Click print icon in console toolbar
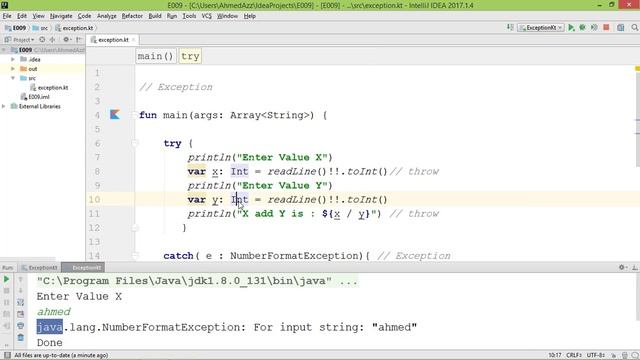Screen dimensions: 640x360 (x=20, y=326)
